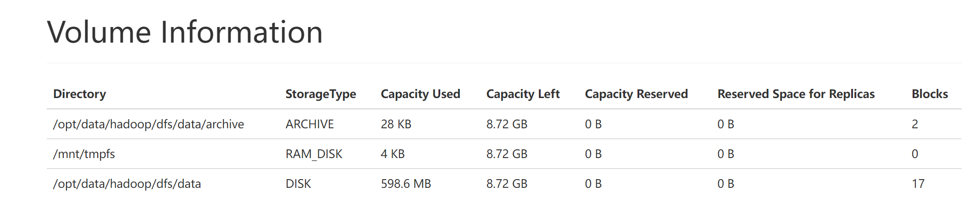Click the RAM_DISK row's Capacity Left value
The height and width of the screenshot is (208, 980).
pyautogui.click(x=507, y=154)
